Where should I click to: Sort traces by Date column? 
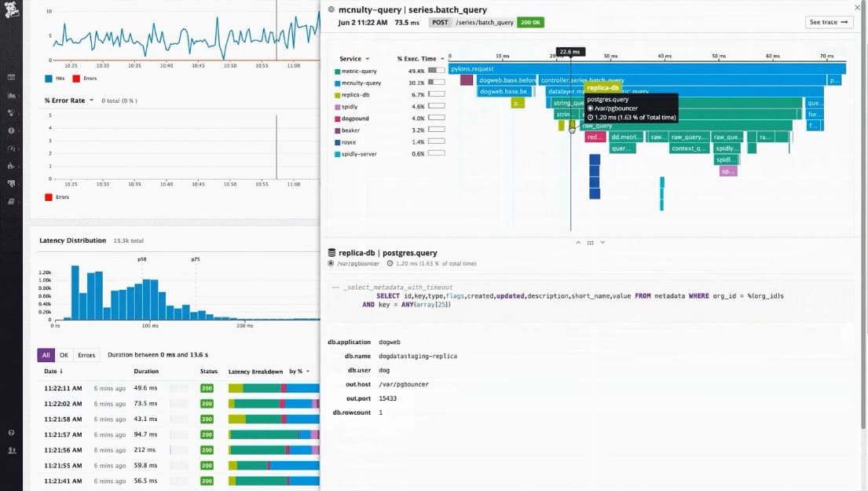click(53, 371)
